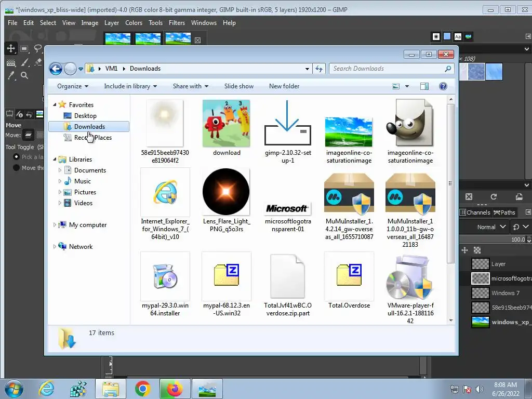This screenshot has width=532, height=399.
Task: Select the blue sky pattern swatch
Action: click(494, 72)
